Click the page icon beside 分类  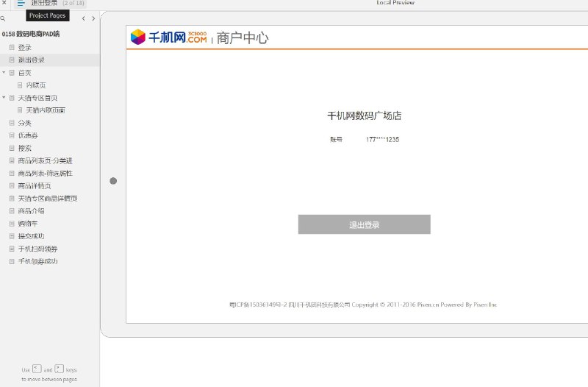tap(12, 123)
